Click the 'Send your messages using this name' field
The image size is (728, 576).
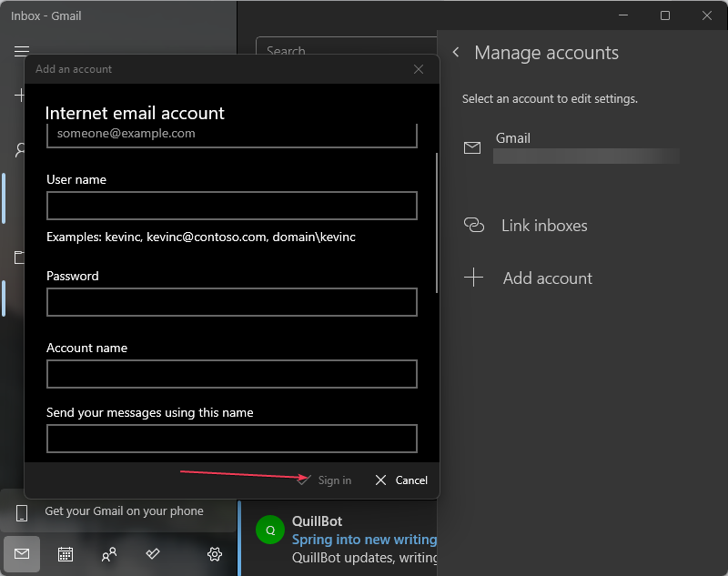coord(232,439)
